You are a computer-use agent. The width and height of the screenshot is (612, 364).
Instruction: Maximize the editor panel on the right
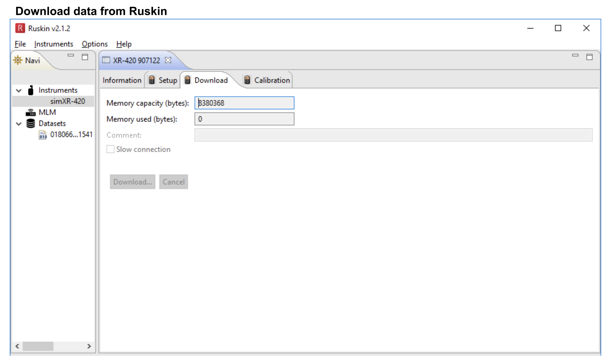coord(590,57)
